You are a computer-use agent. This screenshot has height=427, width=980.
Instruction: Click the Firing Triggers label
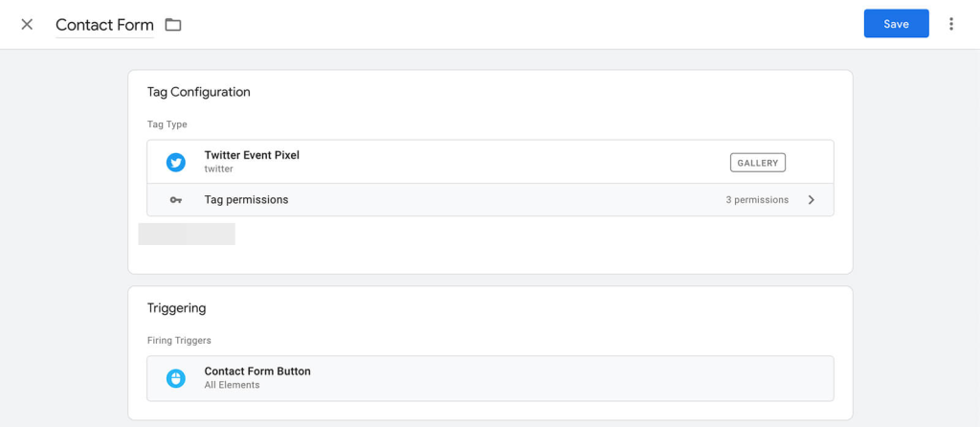click(x=179, y=340)
